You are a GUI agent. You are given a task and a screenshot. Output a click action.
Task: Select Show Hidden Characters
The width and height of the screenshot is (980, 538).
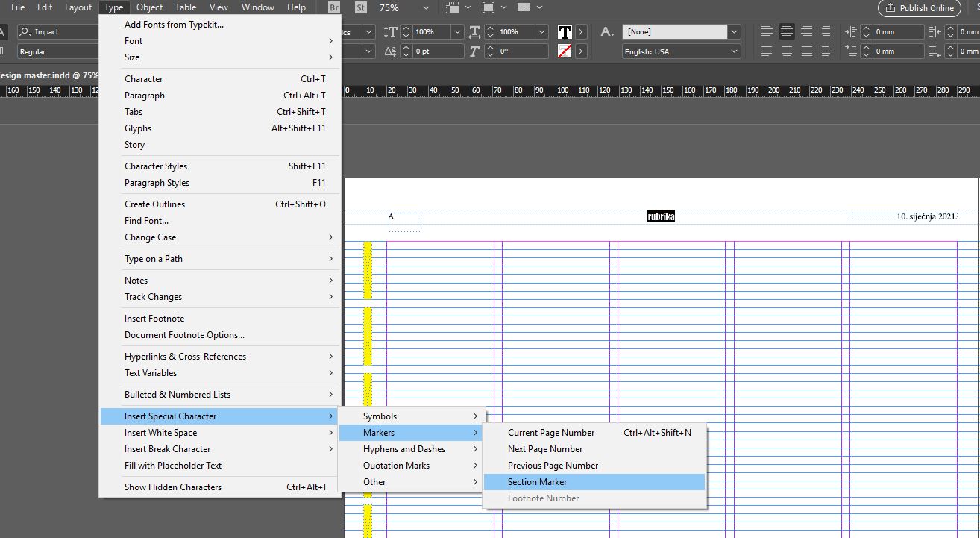click(220, 487)
